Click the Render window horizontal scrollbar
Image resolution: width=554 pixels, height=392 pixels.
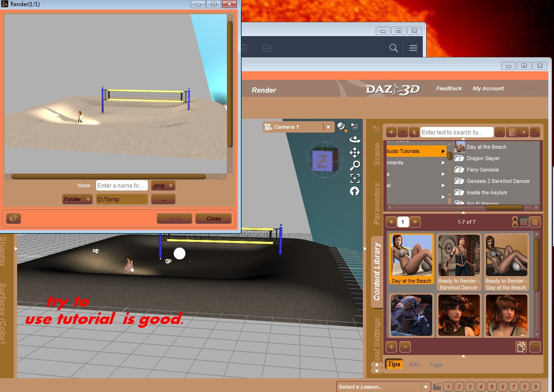108,176
